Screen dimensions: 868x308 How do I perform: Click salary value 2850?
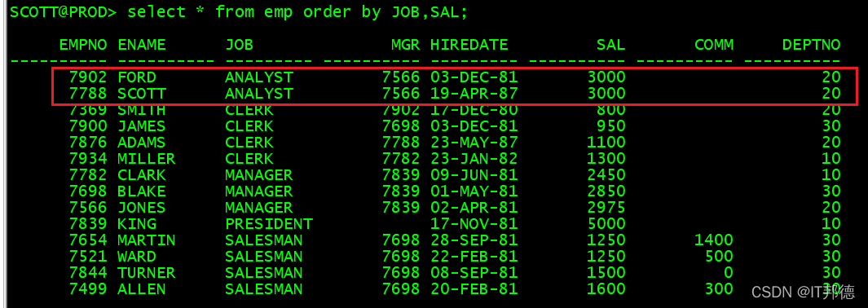point(606,191)
